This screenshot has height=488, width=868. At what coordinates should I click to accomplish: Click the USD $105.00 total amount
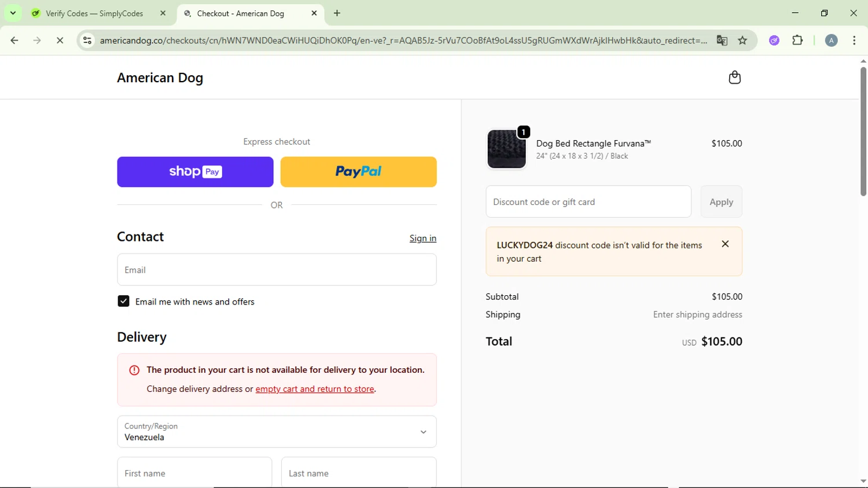pos(712,342)
